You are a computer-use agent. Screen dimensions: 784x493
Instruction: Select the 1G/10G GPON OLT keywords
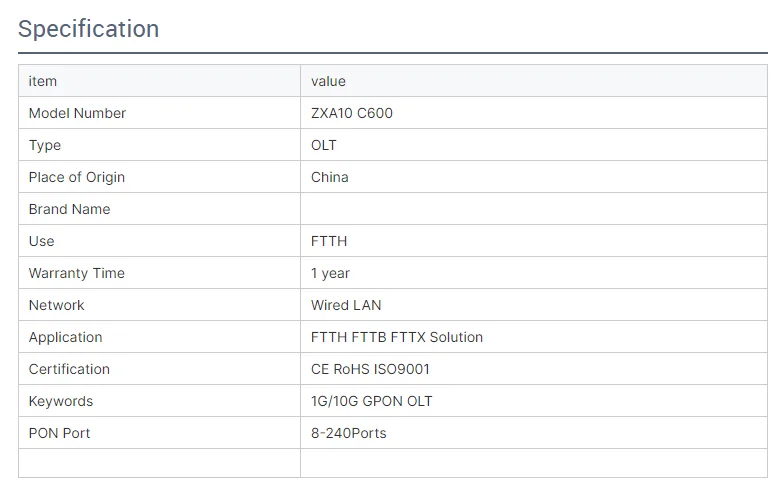point(372,401)
